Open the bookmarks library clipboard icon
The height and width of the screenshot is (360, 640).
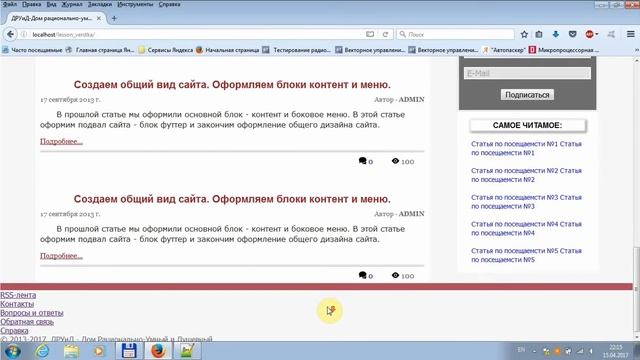(x=539, y=34)
